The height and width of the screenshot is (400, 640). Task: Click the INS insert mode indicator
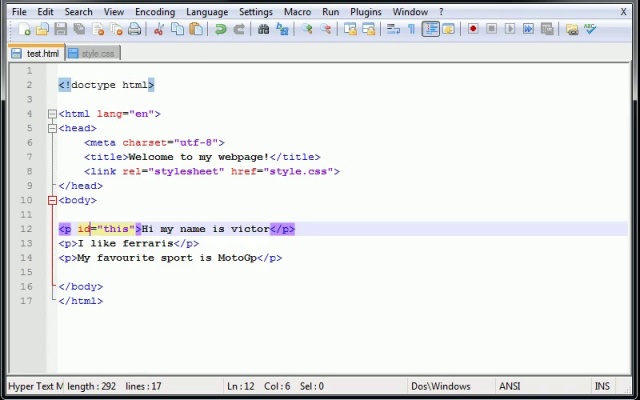pos(602,386)
